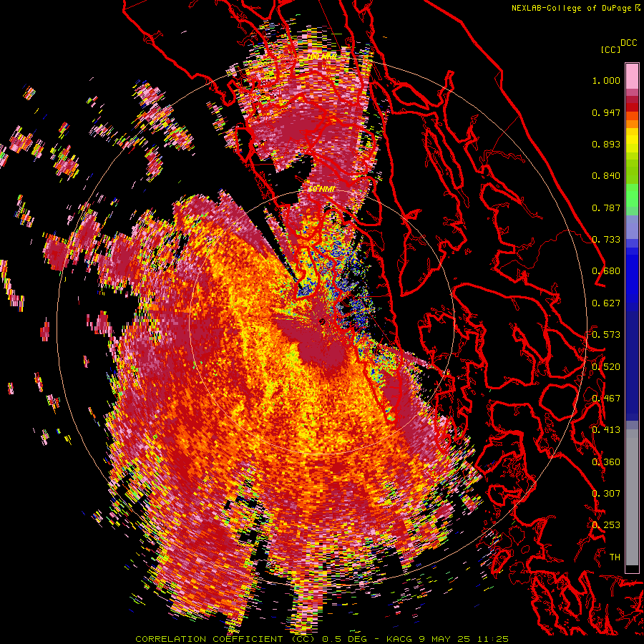This screenshot has width=644, height=644.
Task: Select the 0.520 legend value
Action: (x=606, y=366)
